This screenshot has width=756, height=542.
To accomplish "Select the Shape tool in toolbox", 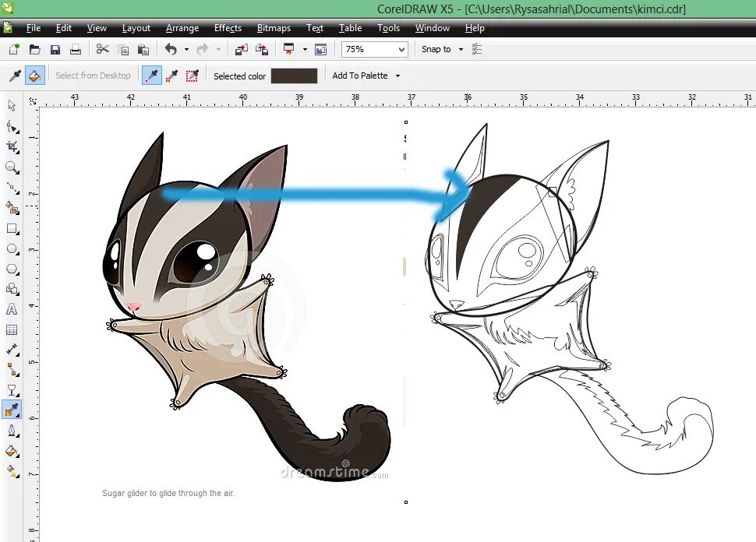I will (12, 127).
